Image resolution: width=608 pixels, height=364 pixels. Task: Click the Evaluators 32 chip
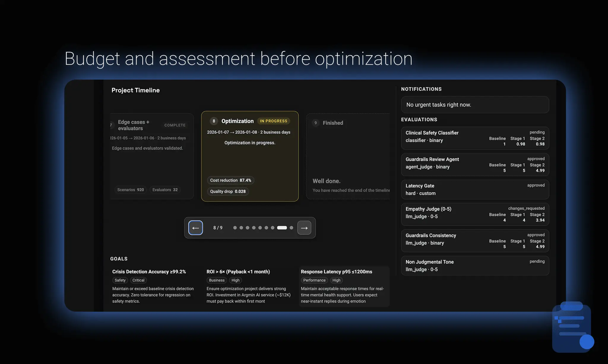pyautogui.click(x=165, y=190)
